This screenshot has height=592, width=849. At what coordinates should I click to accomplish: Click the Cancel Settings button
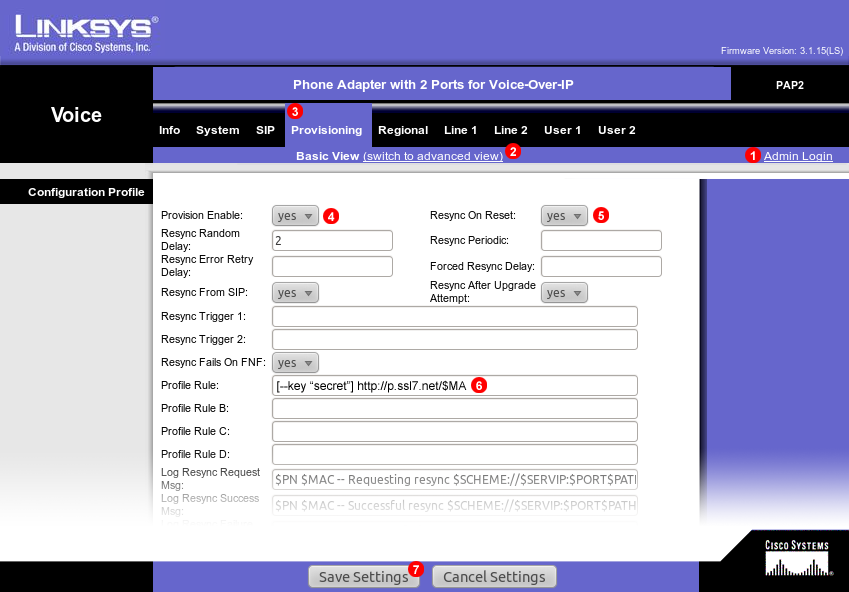coord(493,576)
